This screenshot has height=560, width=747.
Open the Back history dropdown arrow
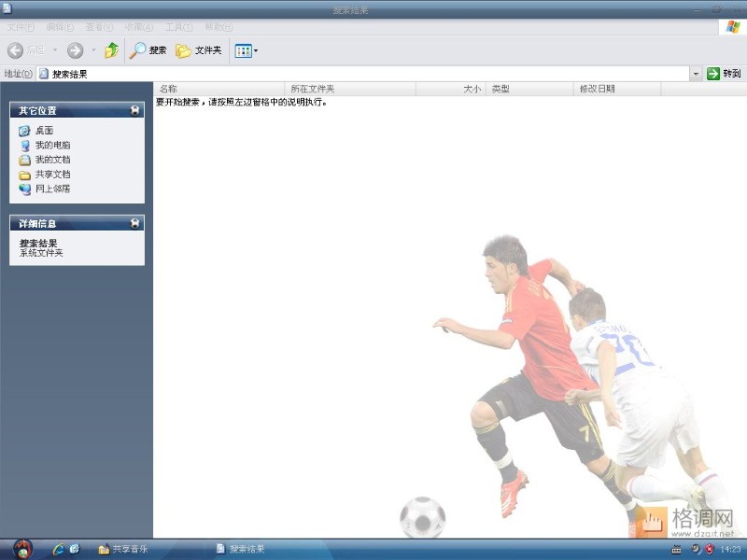click(x=55, y=50)
